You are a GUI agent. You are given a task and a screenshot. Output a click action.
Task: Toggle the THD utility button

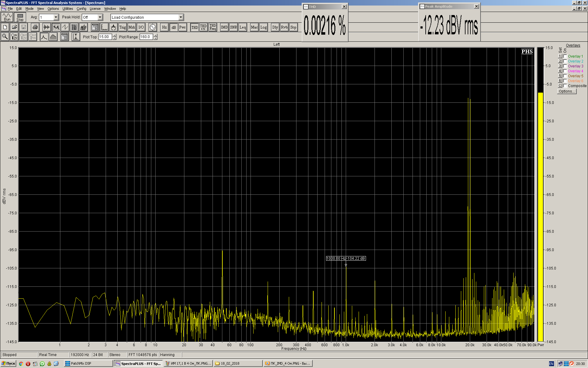coord(194,27)
